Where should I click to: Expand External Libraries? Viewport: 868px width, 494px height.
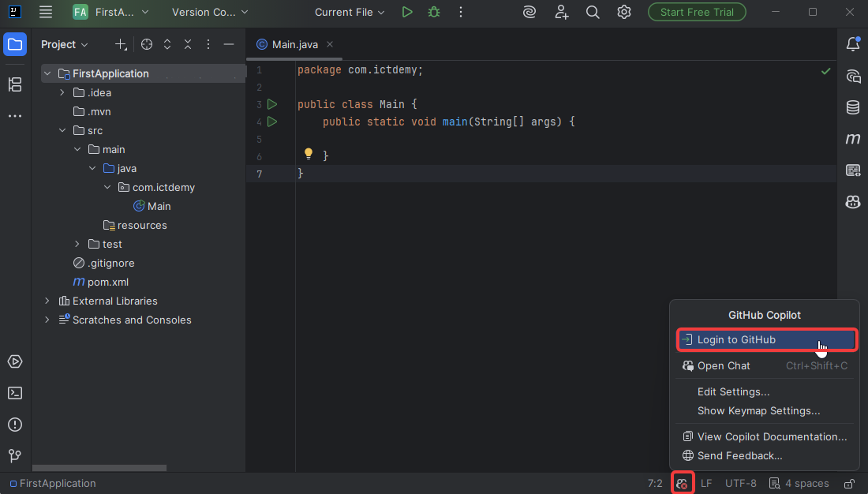[x=47, y=301]
